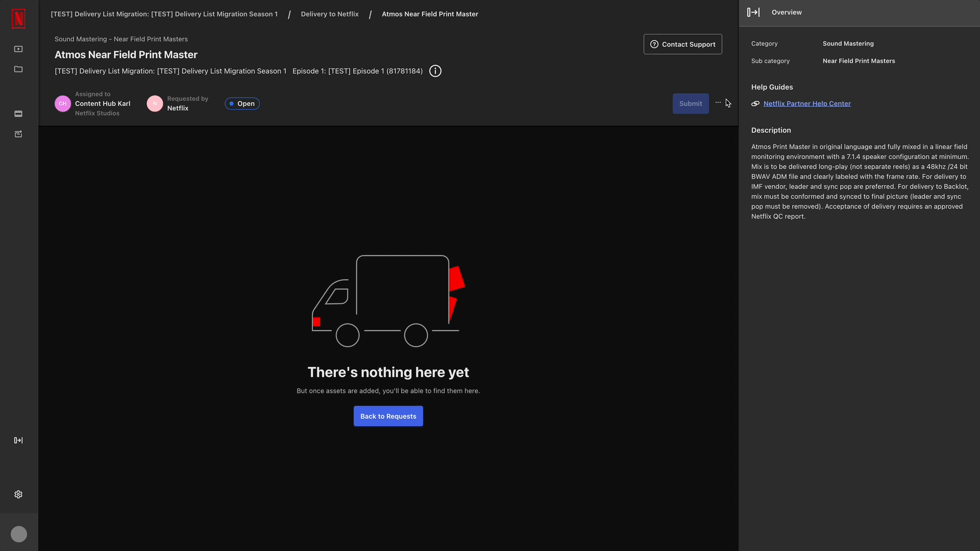Click Contact Support button

683,44
